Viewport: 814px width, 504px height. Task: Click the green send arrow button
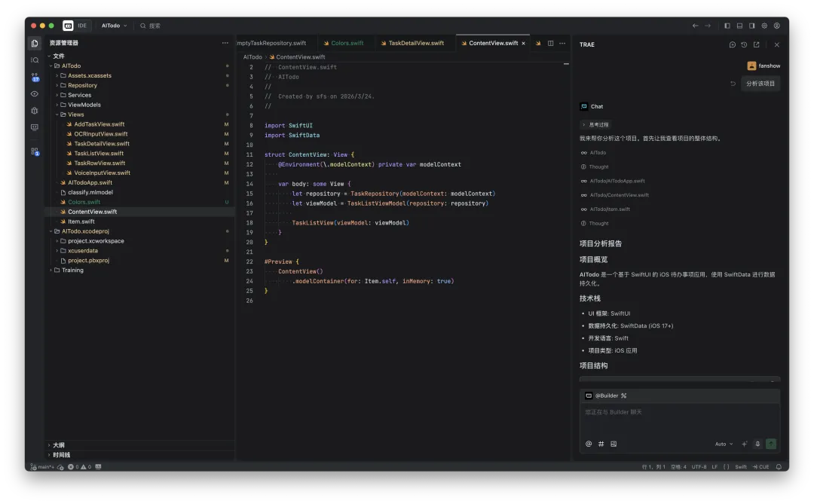771,444
